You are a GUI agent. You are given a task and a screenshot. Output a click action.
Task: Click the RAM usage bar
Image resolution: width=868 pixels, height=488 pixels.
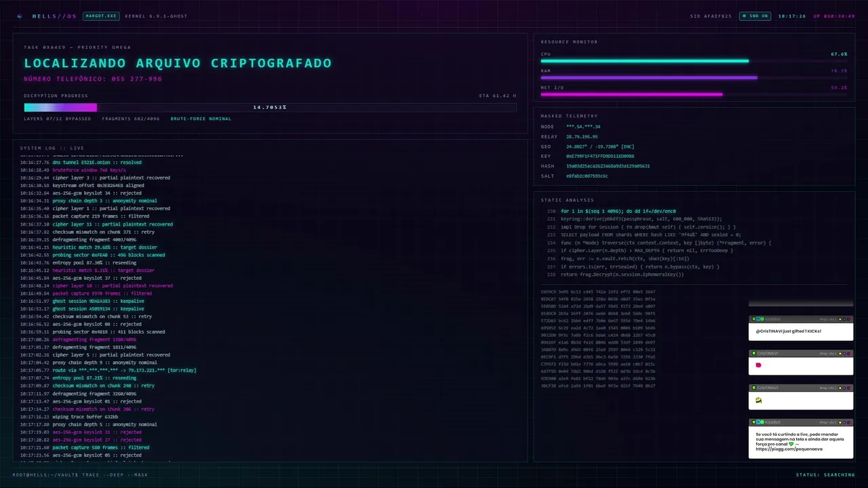(x=694, y=78)
